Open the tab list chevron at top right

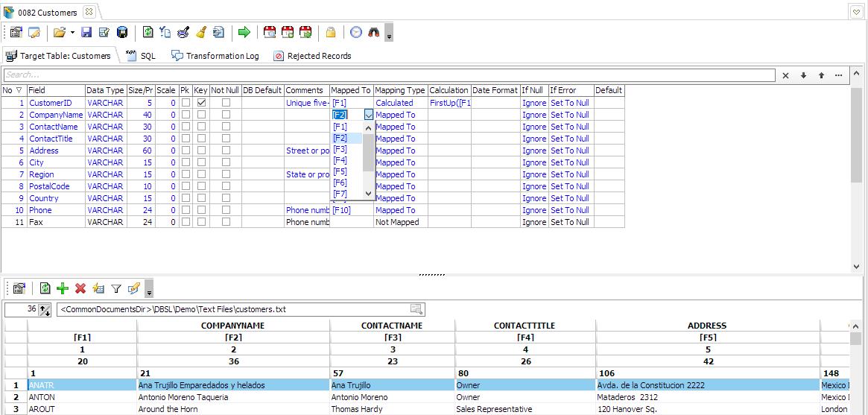(x=856, y=11)
